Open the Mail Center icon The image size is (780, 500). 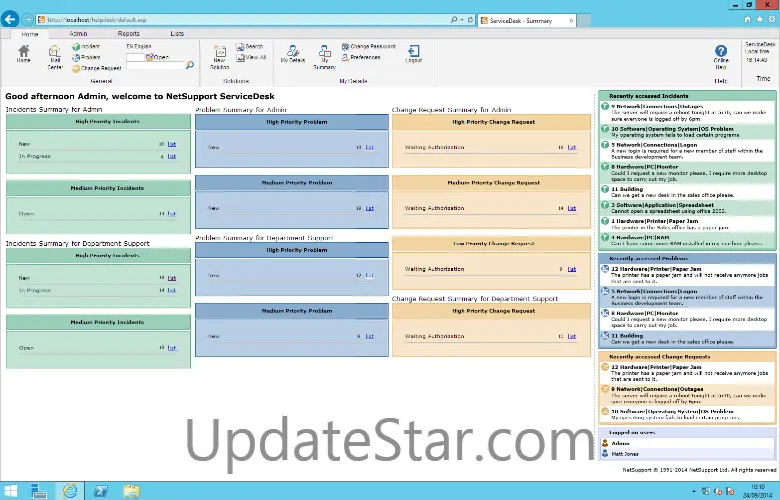click(x=55, y=56)
